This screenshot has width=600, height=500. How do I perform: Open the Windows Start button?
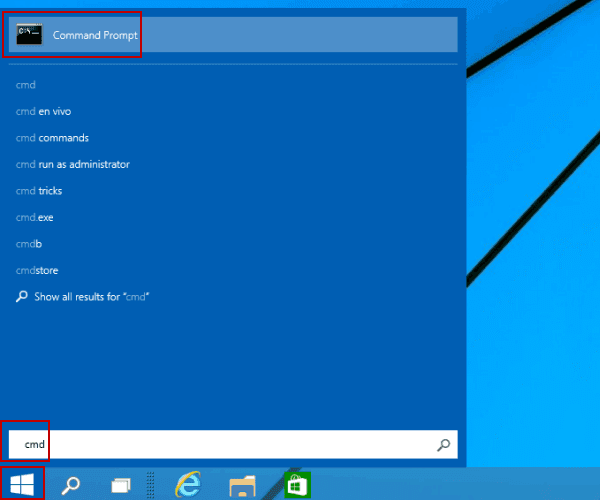pos(22,484)
